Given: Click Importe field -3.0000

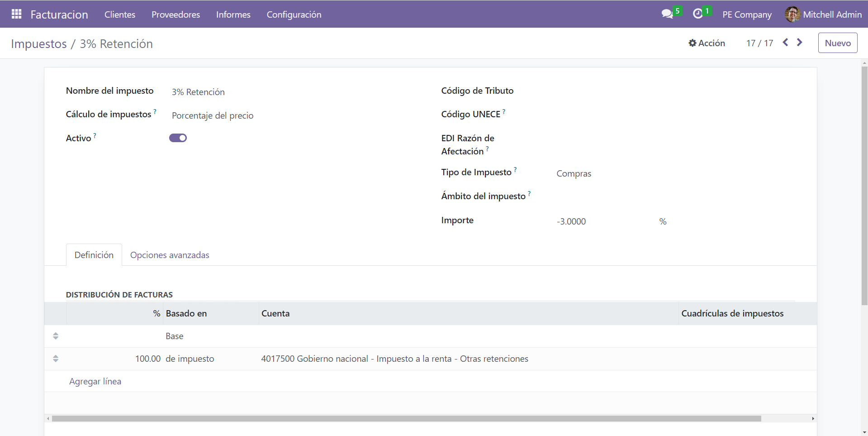Looking at the screenshot, I should (605, 221).
